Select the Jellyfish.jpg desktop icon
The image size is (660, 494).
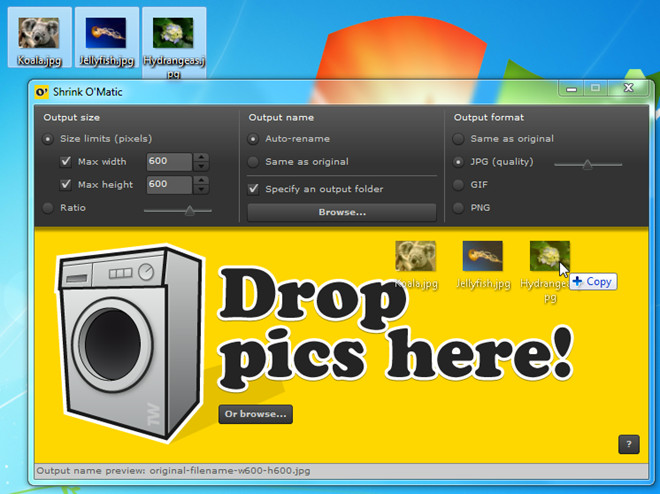coord(106,37)
